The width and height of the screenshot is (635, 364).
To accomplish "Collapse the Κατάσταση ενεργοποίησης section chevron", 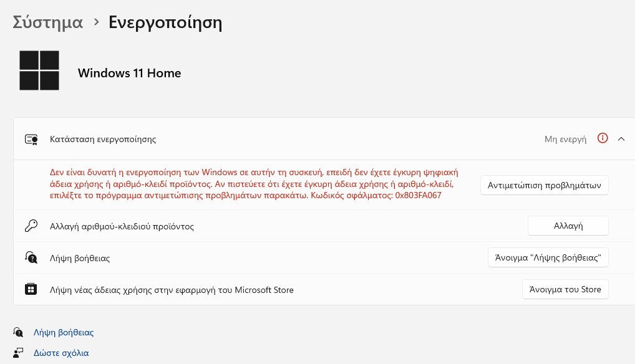I will 621,139.
